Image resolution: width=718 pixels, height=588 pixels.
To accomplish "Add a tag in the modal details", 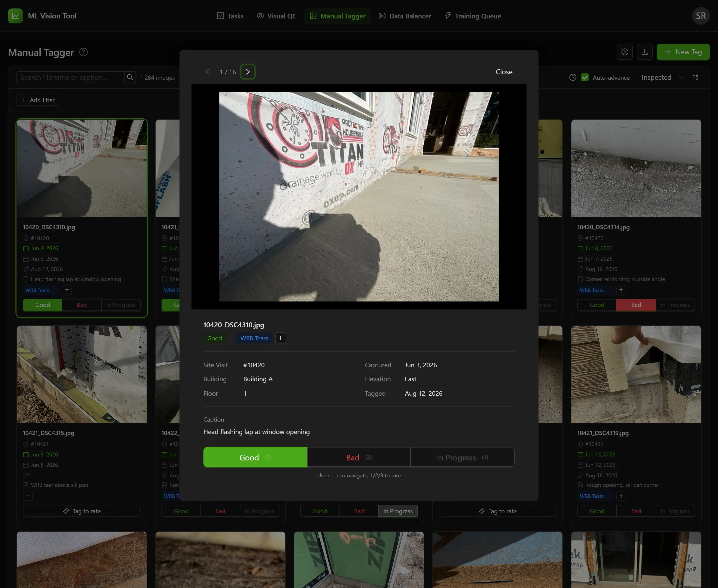I will [x=280, y=338].
